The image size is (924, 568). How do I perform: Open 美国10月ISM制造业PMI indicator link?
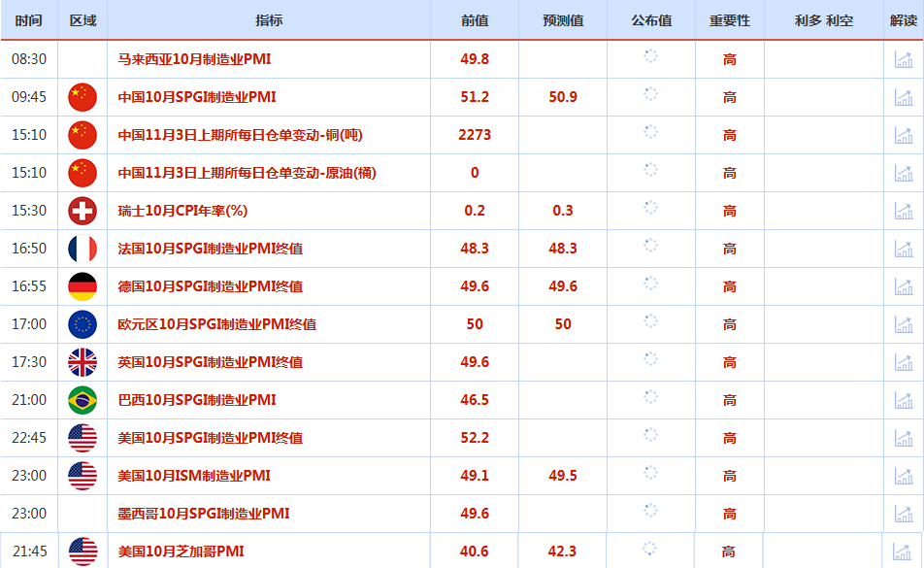pyautogui.click(x=194, y=476)
